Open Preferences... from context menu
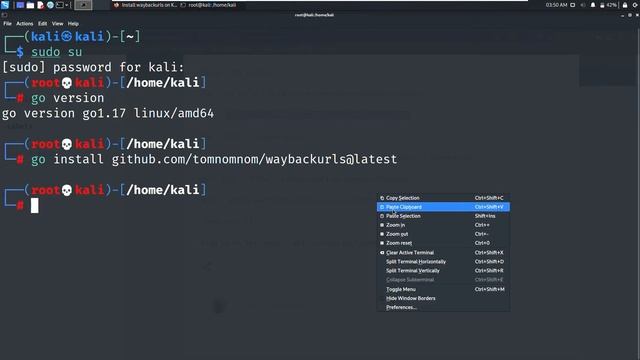 [443, 307]
